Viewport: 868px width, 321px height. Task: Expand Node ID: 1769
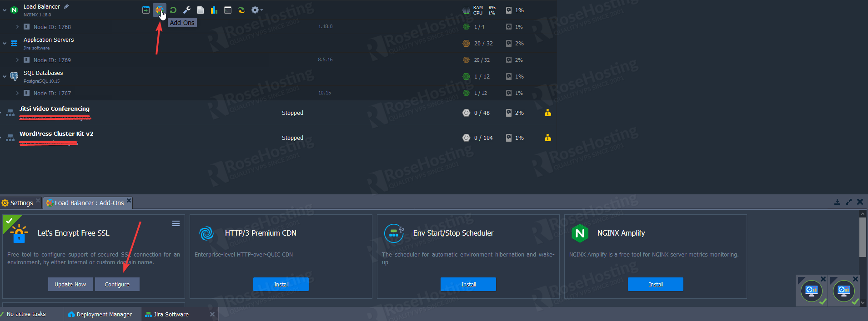[x=17, y=60]
